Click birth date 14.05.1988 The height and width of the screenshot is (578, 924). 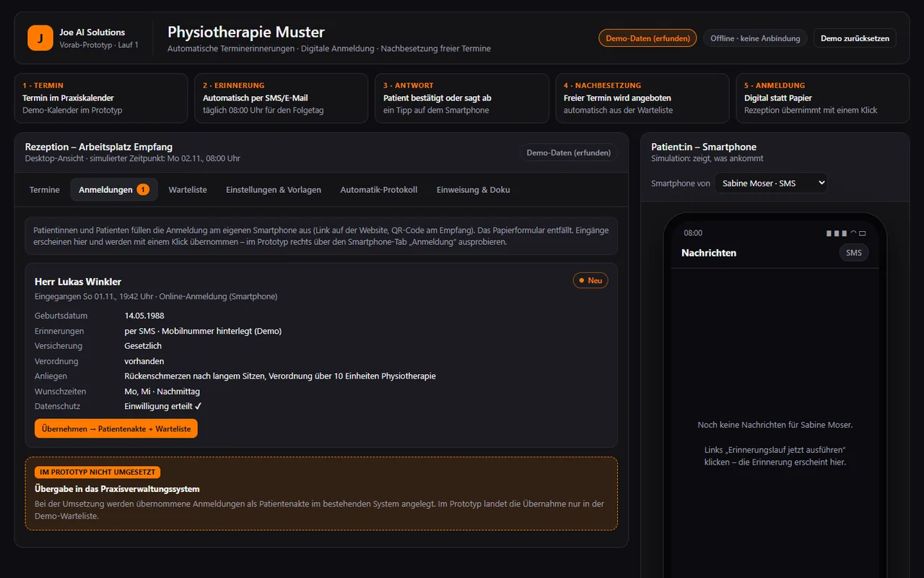144,316
